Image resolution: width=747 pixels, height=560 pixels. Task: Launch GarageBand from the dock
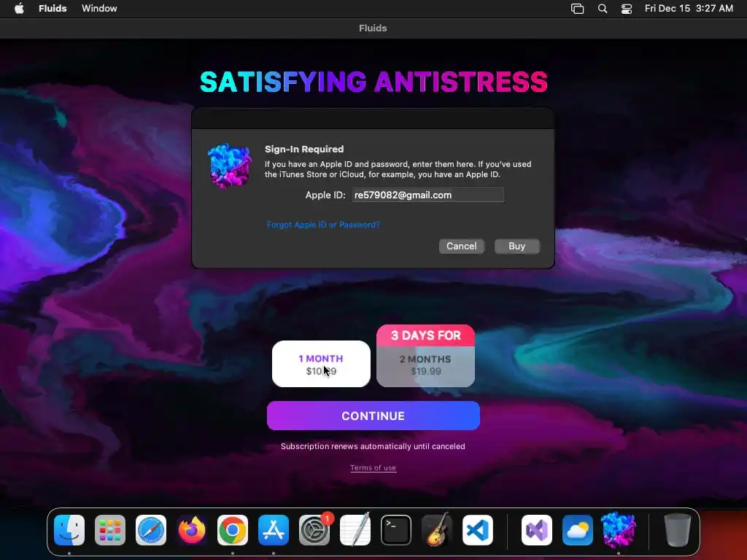pyautogui.click(x=437, y=530)
